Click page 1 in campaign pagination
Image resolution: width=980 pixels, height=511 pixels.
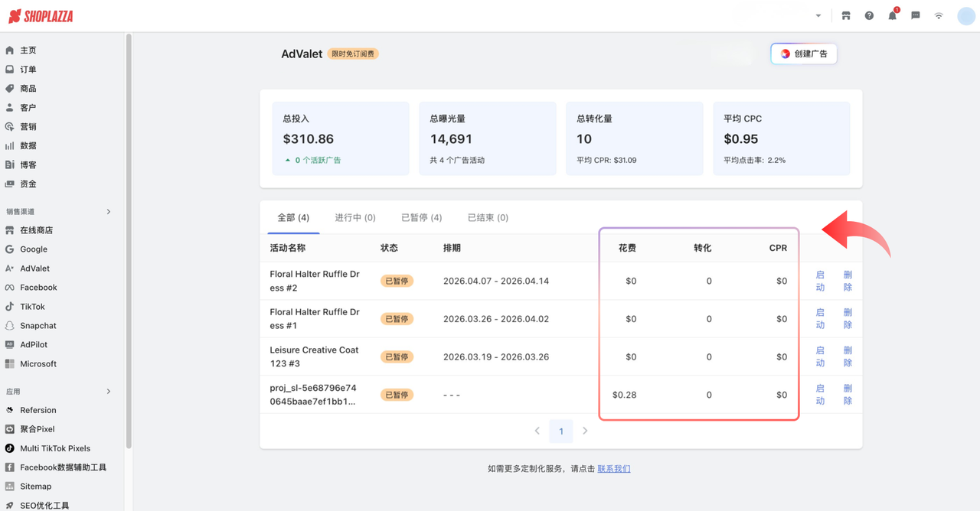pyautogui.click(x=561, y=431)
